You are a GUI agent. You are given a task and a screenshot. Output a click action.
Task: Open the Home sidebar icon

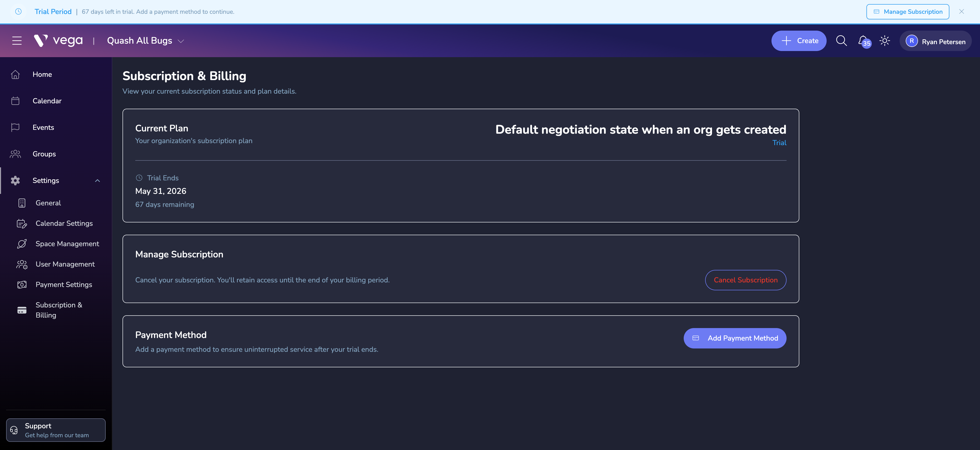[15, 74]
